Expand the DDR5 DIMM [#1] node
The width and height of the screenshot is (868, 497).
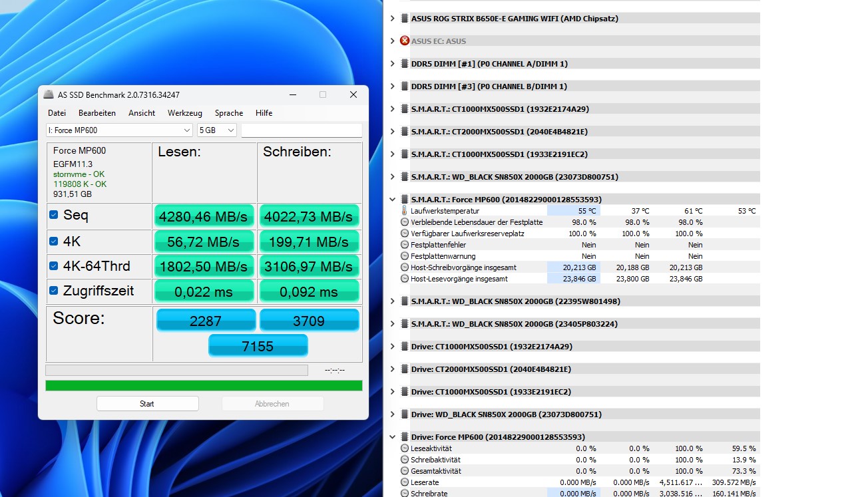[392, 64]
